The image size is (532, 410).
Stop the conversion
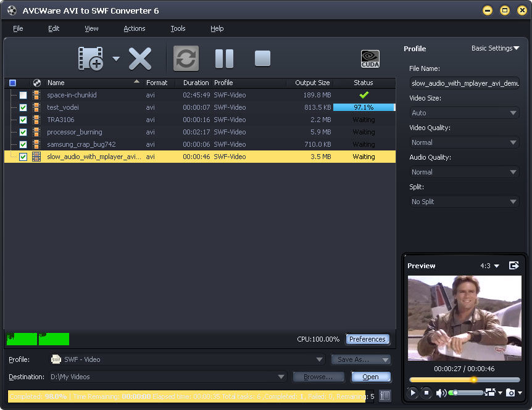click(x=263, y=59)
